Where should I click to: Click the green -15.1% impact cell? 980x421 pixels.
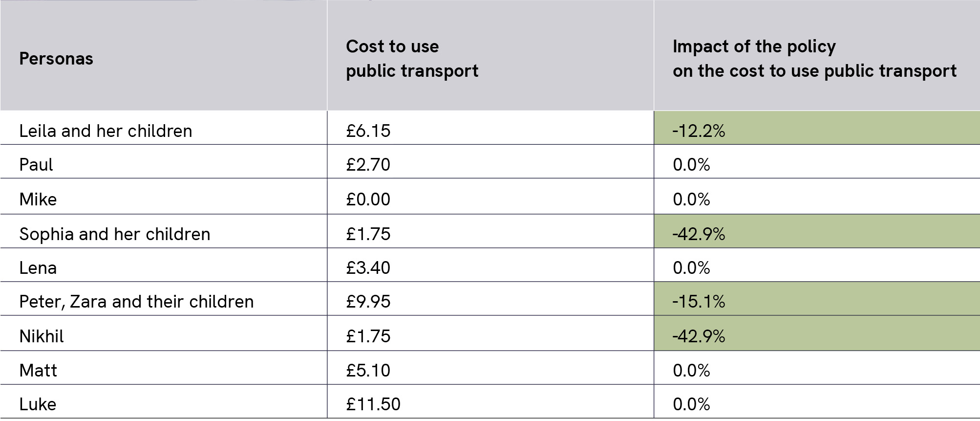[699, 302]
